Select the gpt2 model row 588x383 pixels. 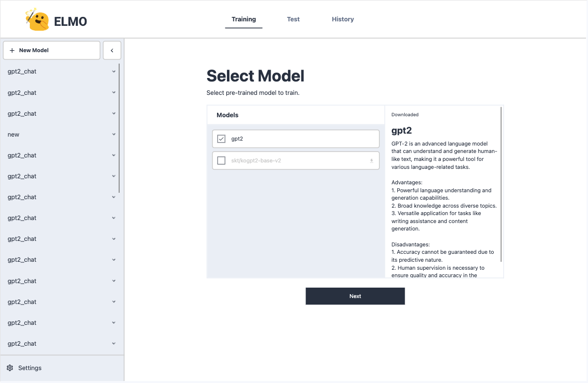click(295, 139)
